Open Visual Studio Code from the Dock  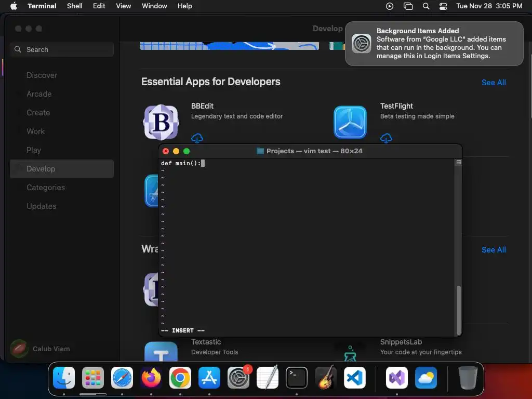[354, 378]
